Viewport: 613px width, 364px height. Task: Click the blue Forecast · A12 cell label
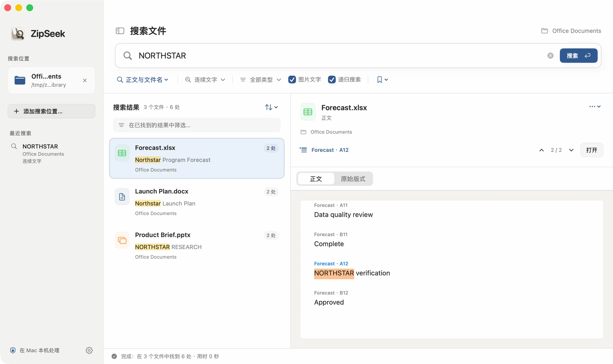[x=331, y=264]
